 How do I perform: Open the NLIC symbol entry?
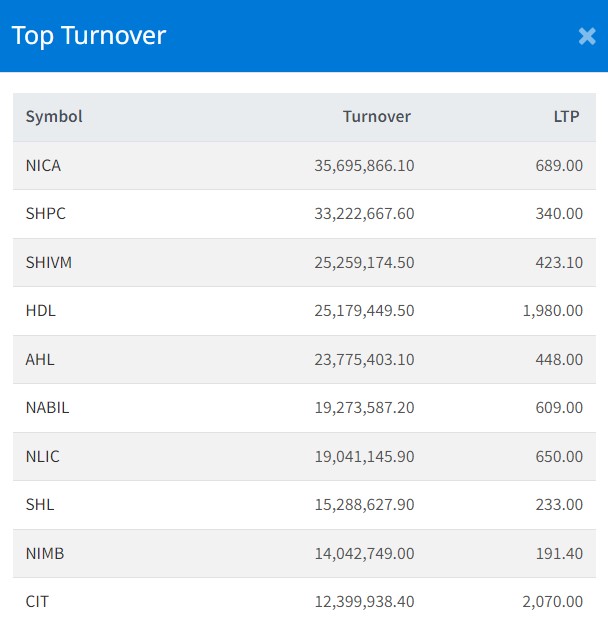pyautogui.click(x=42, y=457)
